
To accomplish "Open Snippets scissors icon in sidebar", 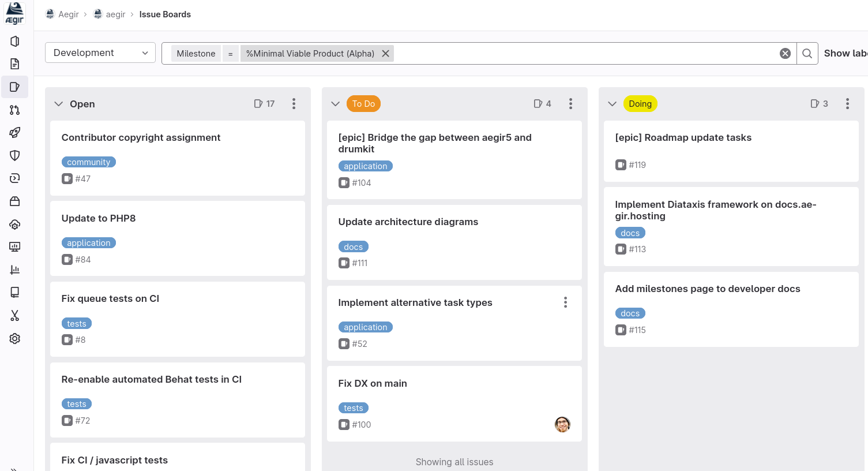I will tap(15, 316).
